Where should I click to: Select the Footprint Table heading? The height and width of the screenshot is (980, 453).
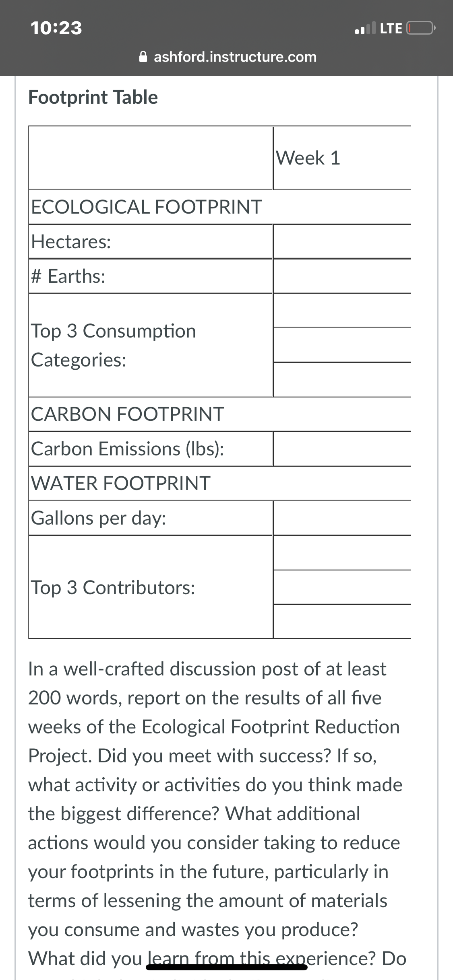coord(93,97)
